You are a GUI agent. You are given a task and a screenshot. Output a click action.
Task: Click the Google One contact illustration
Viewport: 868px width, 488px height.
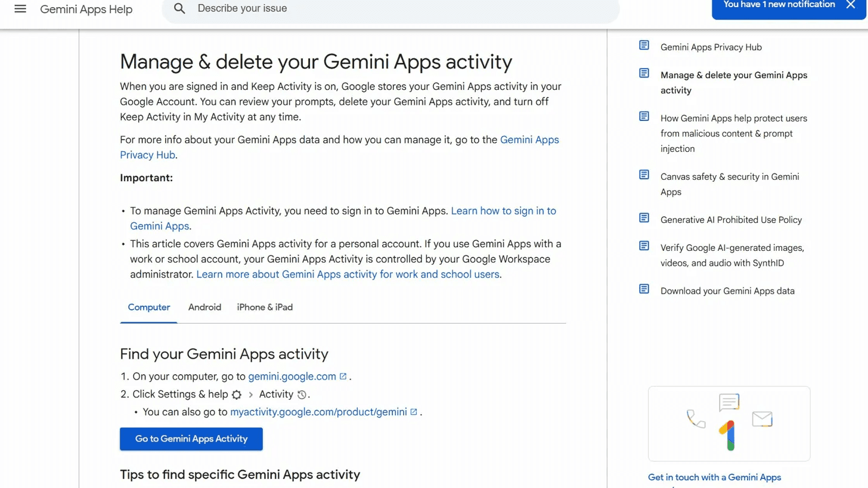(x=729, y=424)
